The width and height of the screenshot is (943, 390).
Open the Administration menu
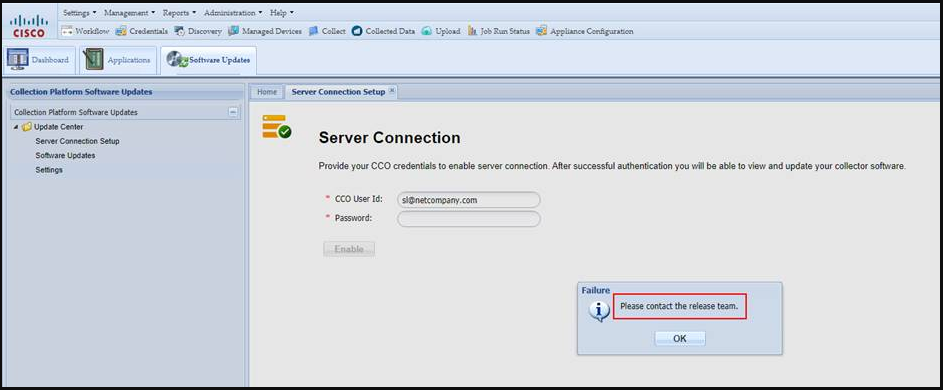pyautogui.click(x=233, y=13)
